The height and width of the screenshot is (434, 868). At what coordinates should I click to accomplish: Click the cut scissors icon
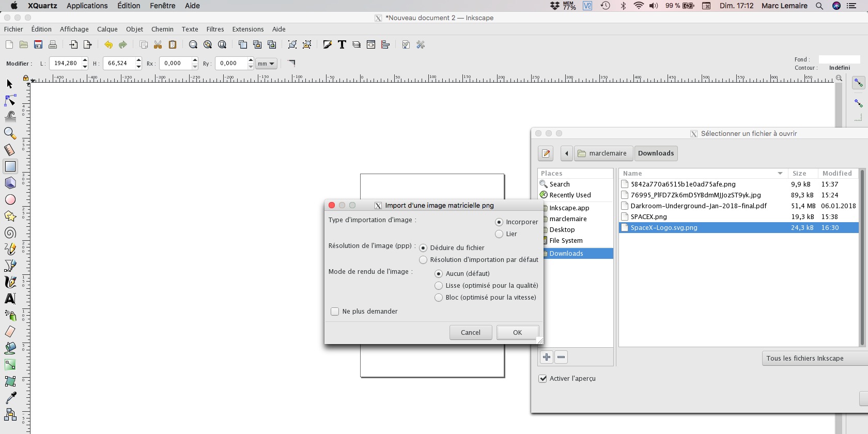pos(158,45)
